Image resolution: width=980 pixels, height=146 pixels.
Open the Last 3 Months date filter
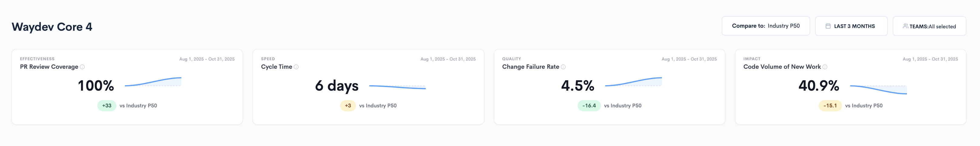coord(851,26)
